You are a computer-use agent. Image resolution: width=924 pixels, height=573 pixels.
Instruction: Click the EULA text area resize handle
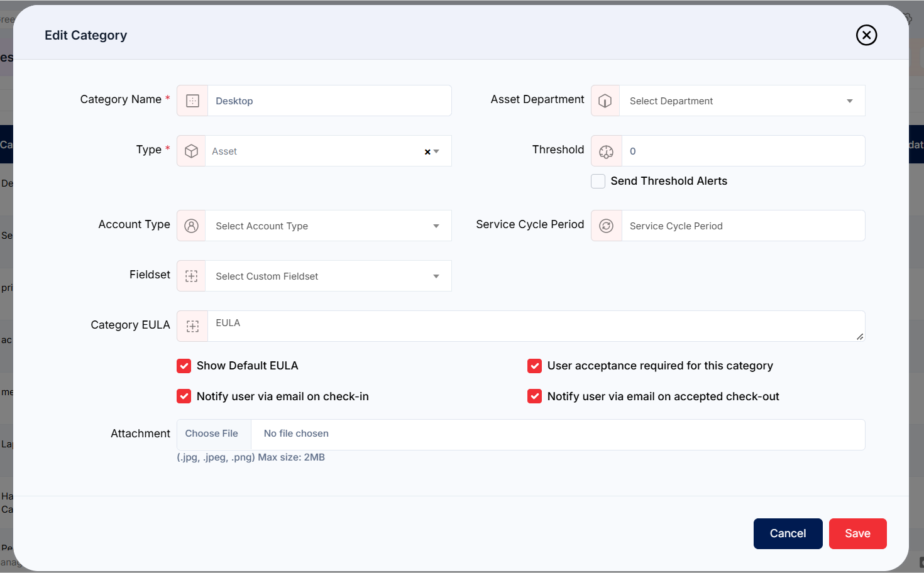[x=860, y=337]
